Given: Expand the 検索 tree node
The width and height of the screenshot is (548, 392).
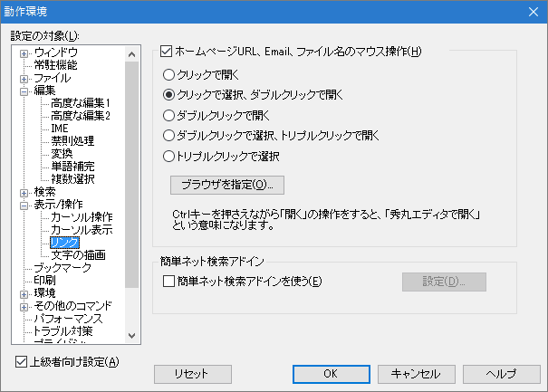Looking at the screenshot, I should tap(24, 192).
